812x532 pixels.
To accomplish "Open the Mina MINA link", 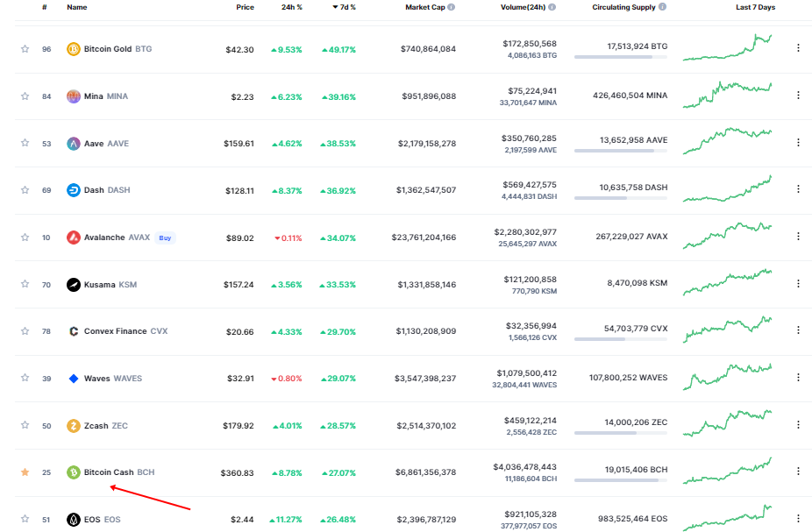I will coord(105,96).
